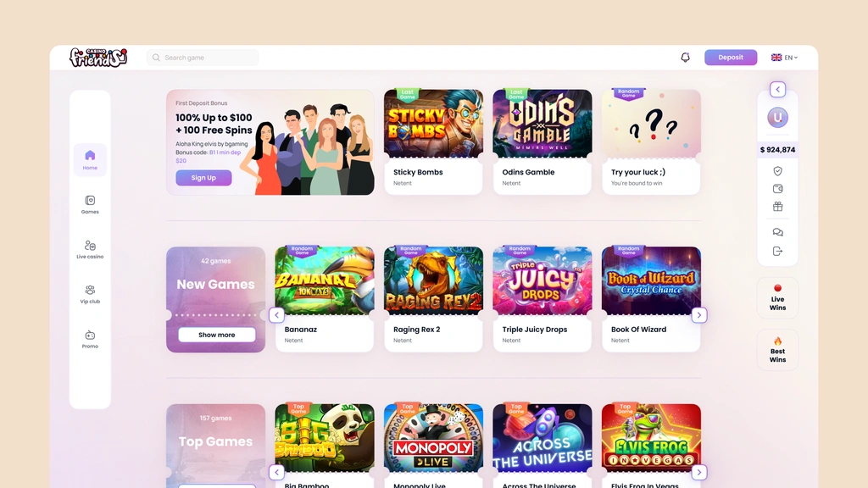Collapse the right sidebar with chevron

point(778,89)
